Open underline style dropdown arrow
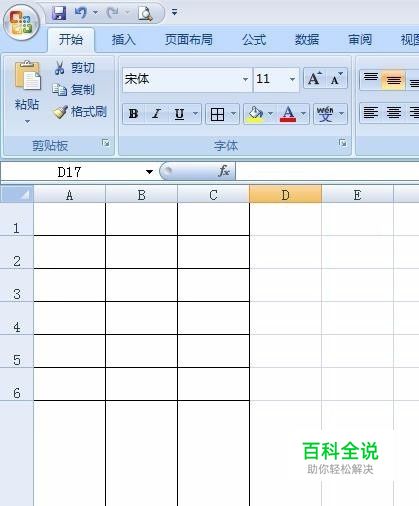 (195, 114)
